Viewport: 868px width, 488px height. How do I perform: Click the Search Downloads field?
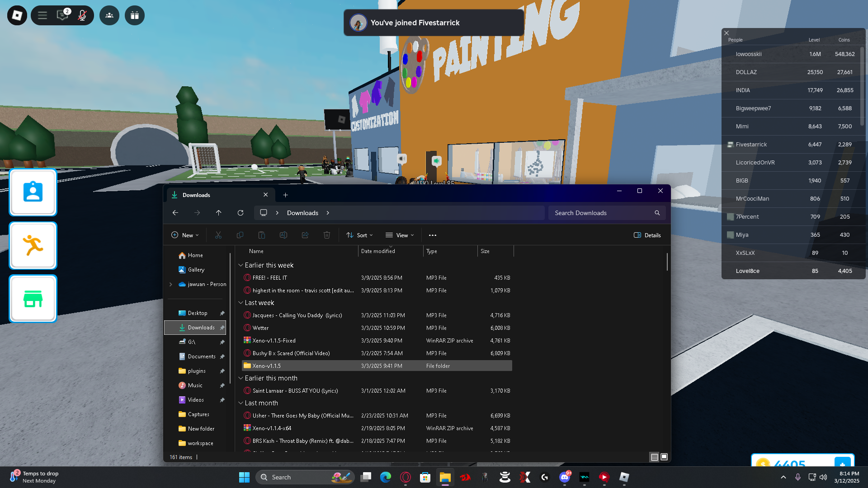tap(607, 213)
